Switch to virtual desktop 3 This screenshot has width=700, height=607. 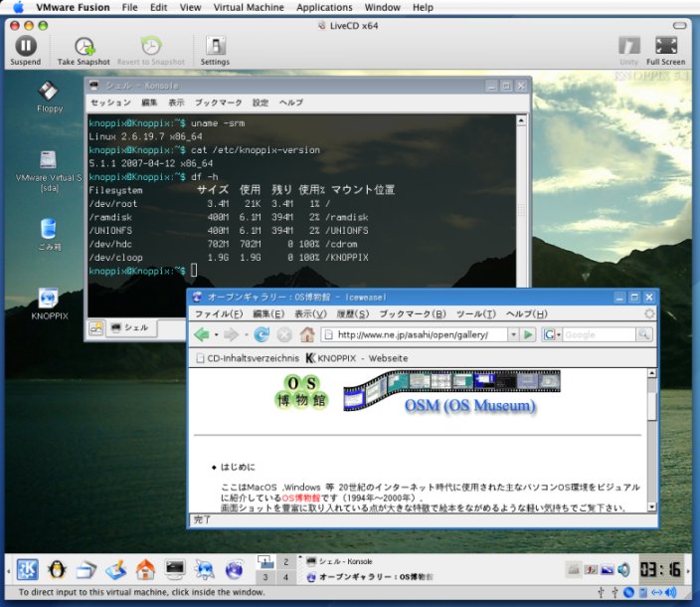pyautogui.click(x=265, y=577)
